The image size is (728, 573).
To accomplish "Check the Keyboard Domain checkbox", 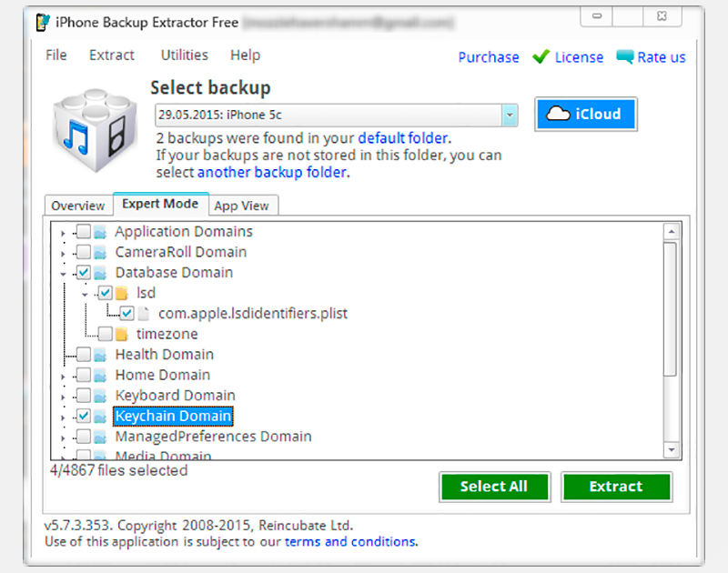I will pyautogui.click(x=84, y=396).
